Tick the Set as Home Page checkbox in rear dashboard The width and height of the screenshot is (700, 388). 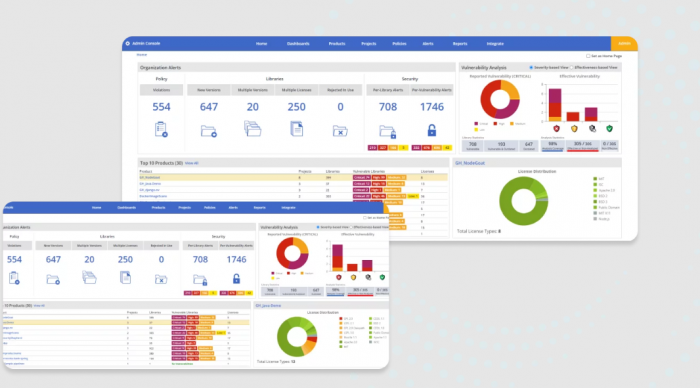[x=588, y=56]
